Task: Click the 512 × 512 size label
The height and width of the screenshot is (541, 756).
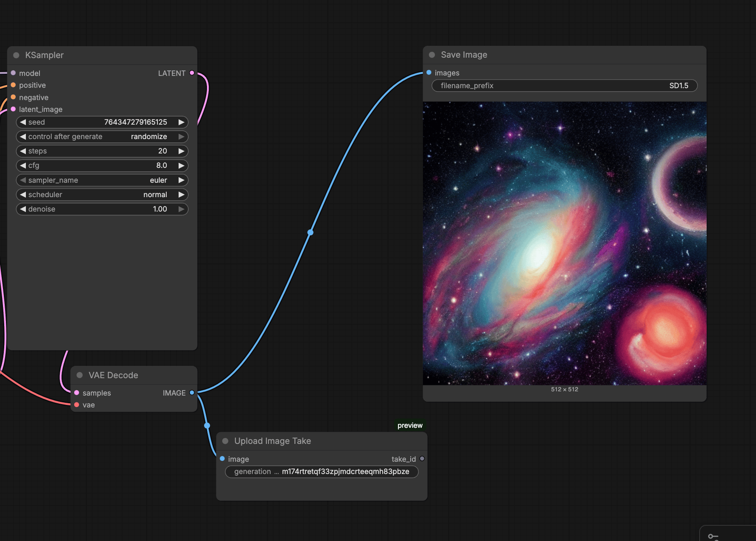Action: [x=565, y=389]
